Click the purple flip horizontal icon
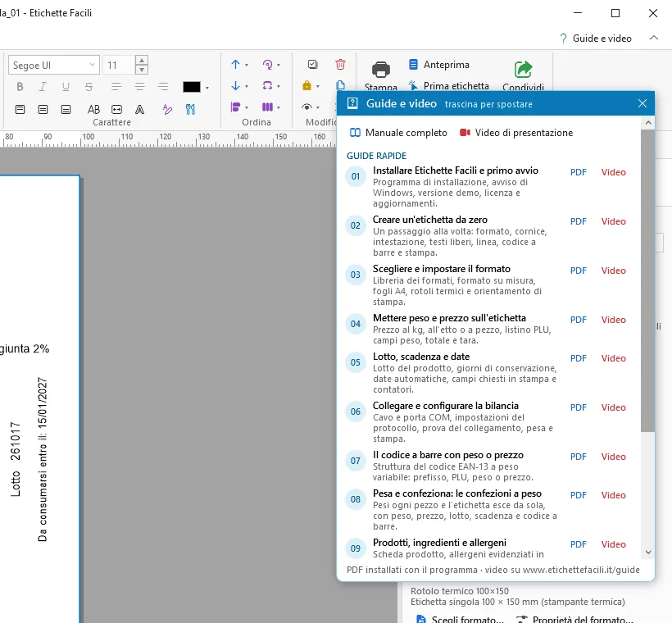This screenshot has width=672, height=623. pos(267,86)
